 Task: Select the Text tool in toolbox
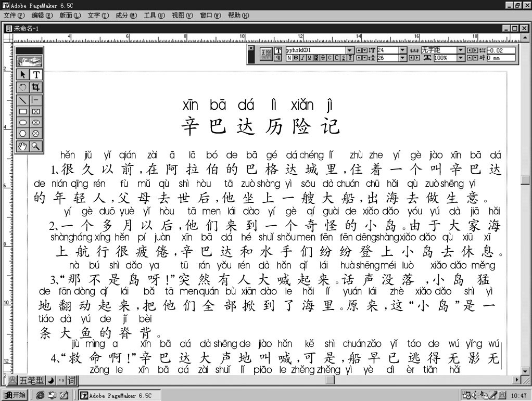[36, 74]
